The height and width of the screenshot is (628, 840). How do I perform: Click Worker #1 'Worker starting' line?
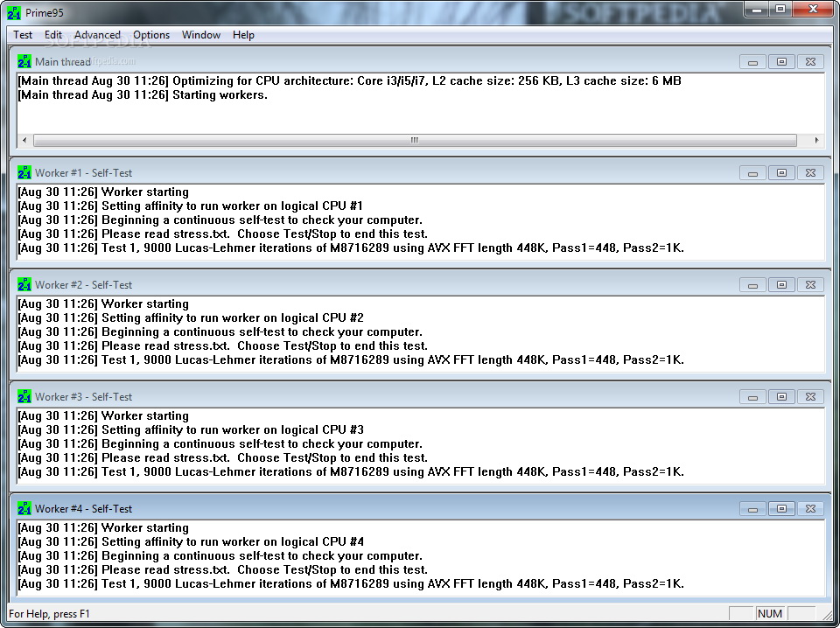[103, 192]
